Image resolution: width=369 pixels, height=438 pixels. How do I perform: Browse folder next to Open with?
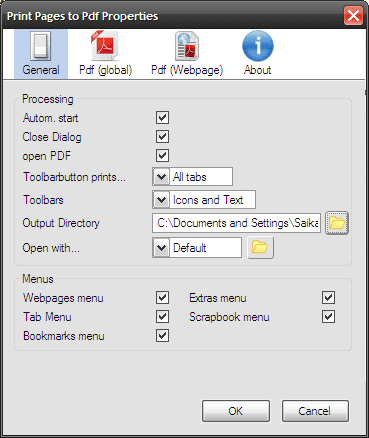tap(260, 248)
